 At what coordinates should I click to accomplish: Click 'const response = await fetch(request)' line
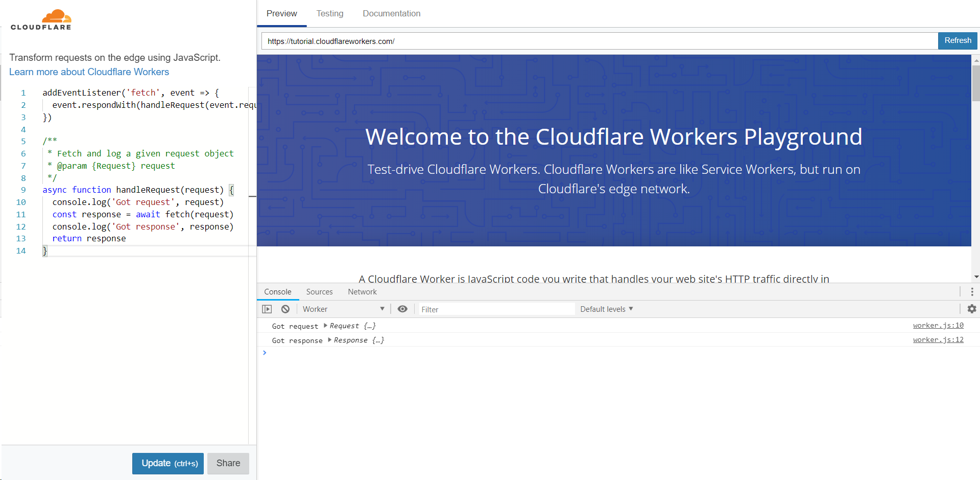[142, 214]
